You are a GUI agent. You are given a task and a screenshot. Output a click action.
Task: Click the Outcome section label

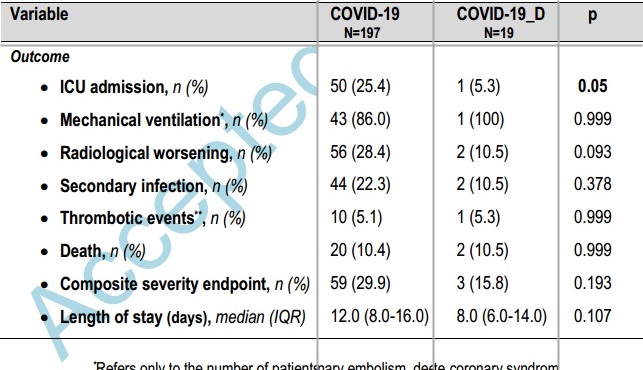[40, 57]
